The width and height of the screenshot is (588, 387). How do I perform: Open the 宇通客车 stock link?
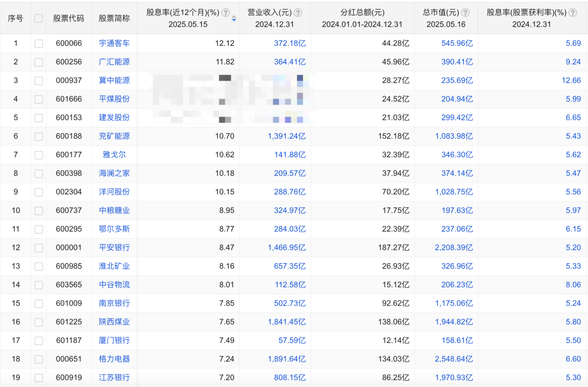(x=114, y=43)
